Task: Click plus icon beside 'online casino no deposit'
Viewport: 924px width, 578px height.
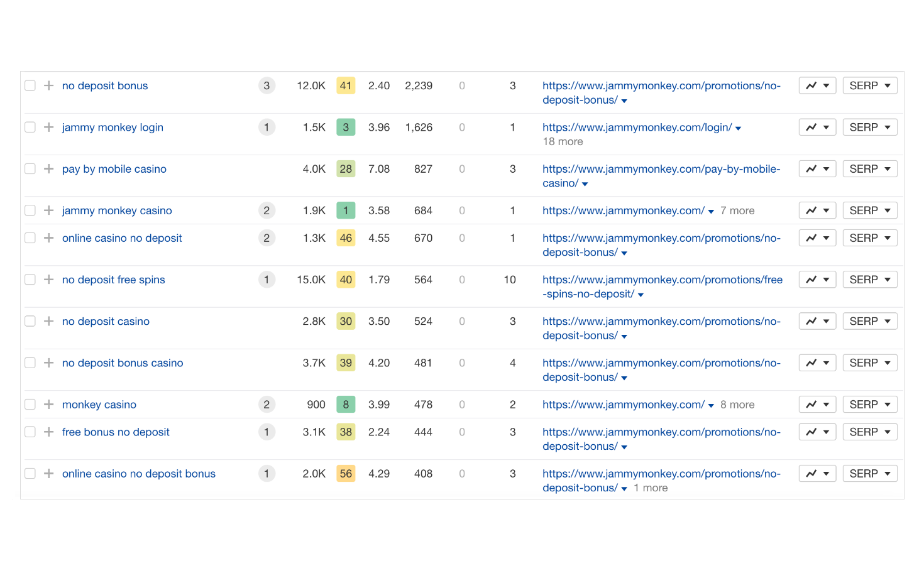Action: click(48, 238)
